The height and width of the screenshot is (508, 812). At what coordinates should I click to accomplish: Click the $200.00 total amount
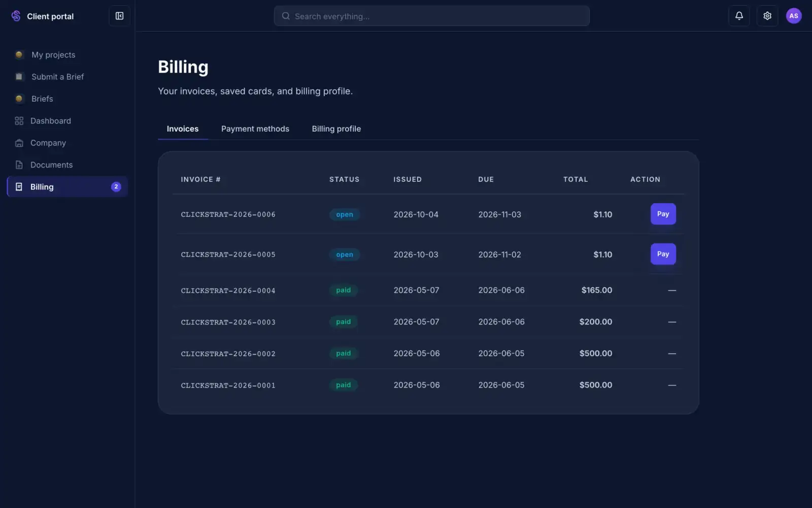(596, 322)
